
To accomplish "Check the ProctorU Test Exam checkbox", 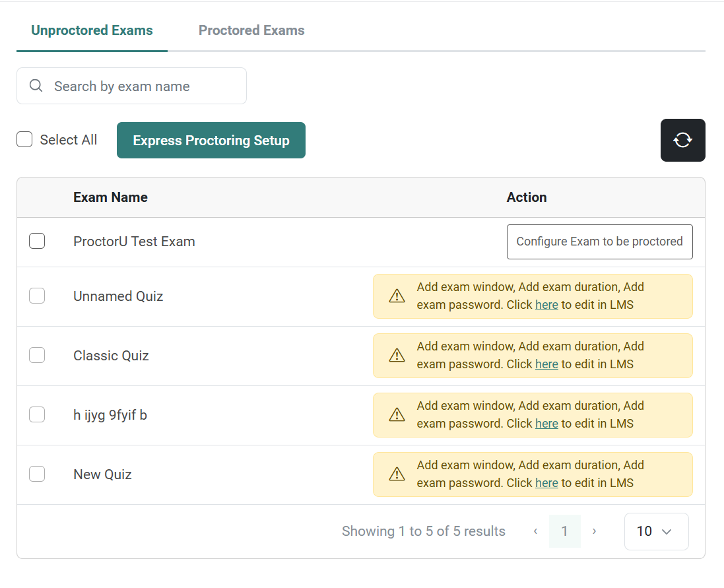I will 37,242.
